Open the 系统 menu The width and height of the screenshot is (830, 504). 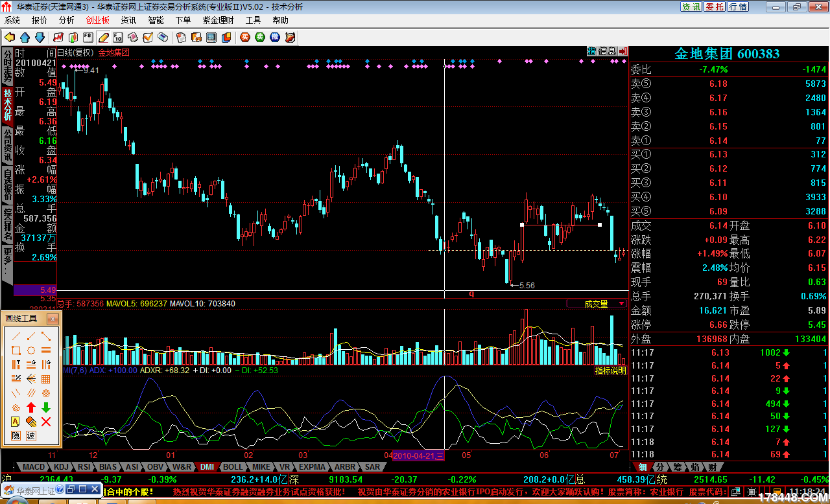[12, 20]
